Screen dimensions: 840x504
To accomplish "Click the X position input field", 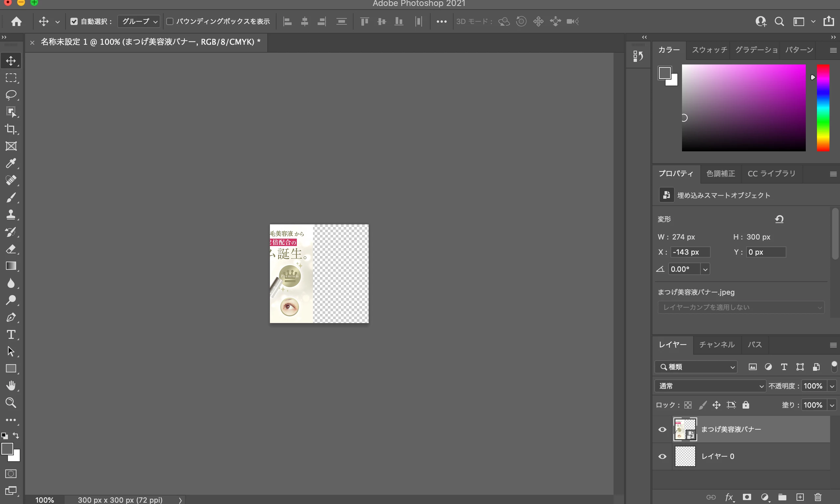I will coord(690,252).
